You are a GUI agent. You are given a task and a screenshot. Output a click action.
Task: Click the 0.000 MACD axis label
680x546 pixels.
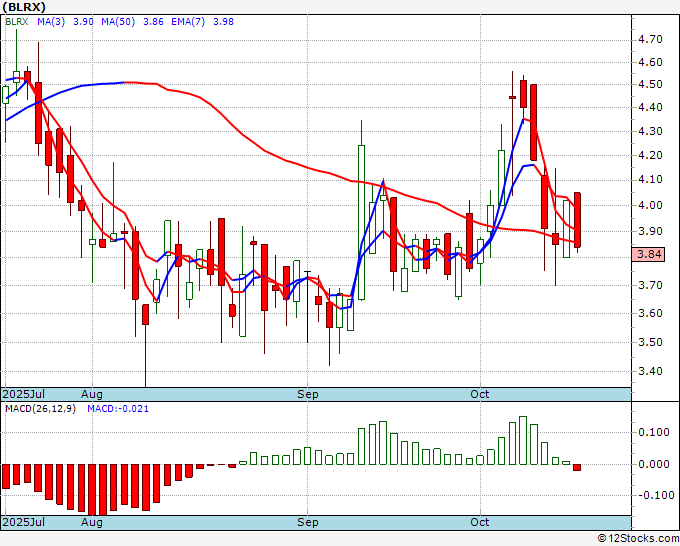[654, 464]
